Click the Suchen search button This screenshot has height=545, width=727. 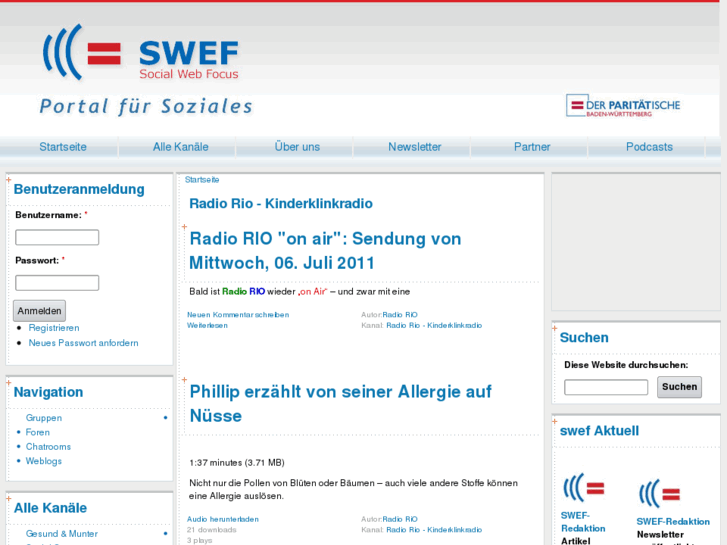(679, 387)
